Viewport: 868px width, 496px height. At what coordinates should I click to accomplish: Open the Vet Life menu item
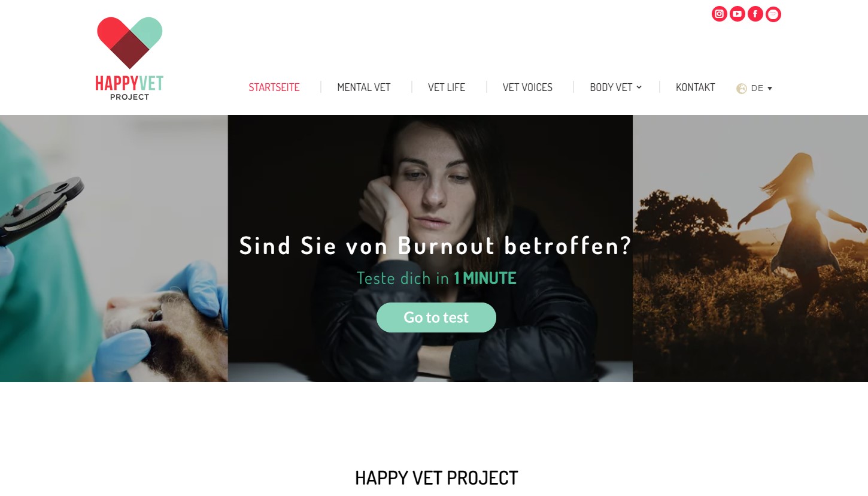tap(447, 87)
